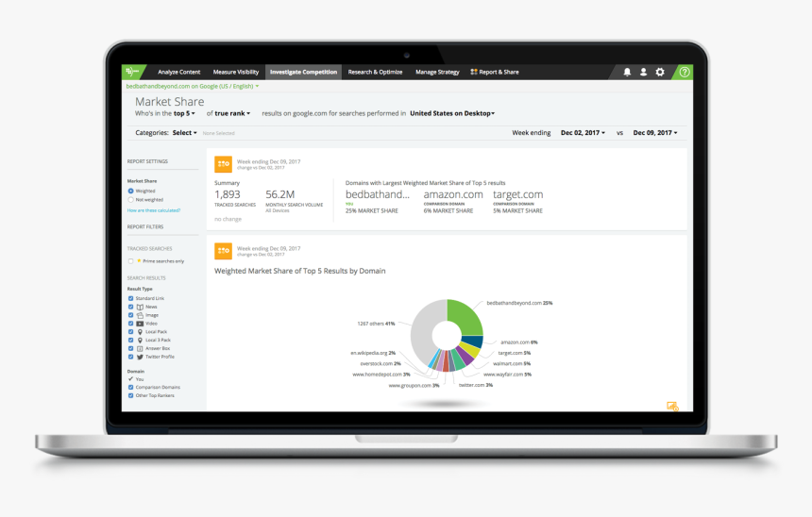The image size is (812, 517).
Task: Enable Prime searches only checkbox
Action: point(130,261)
